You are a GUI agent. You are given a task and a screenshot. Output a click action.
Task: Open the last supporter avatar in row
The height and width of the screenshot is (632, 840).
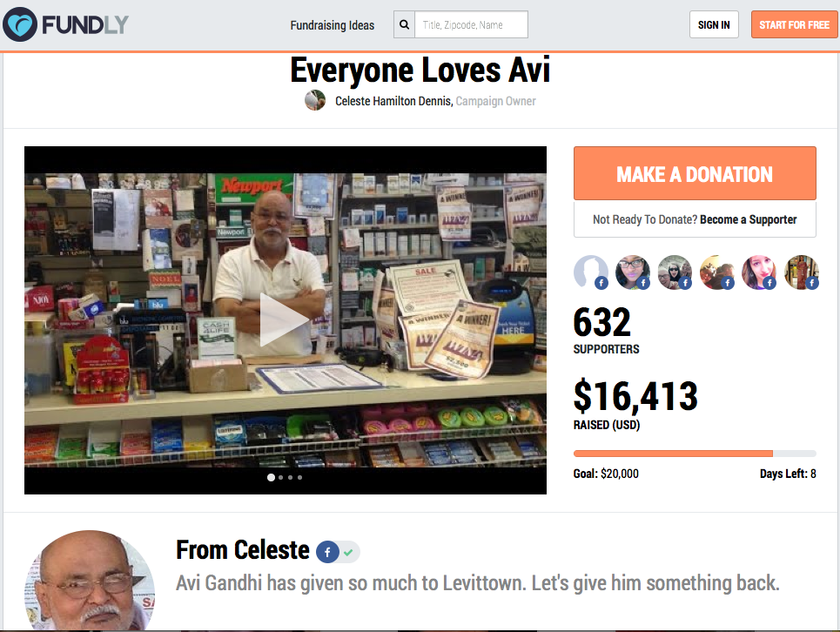pos(802,272)
